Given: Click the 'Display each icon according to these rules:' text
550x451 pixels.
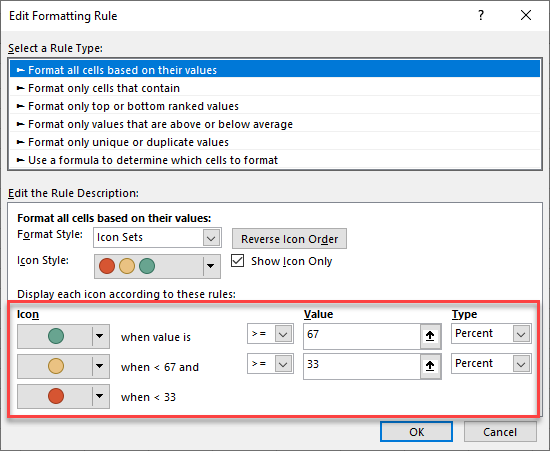Looking at the screenshot, I should click(x=126, y=294).
